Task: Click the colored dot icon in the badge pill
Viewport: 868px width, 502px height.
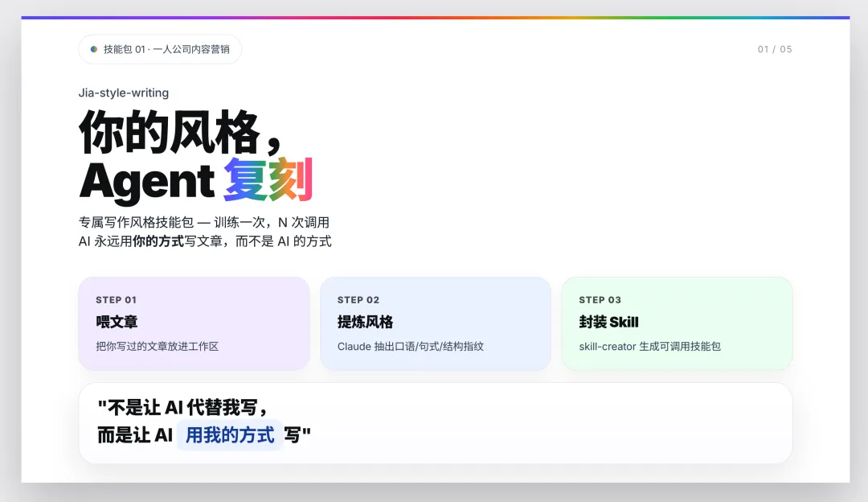Action: tap(92, 49)
